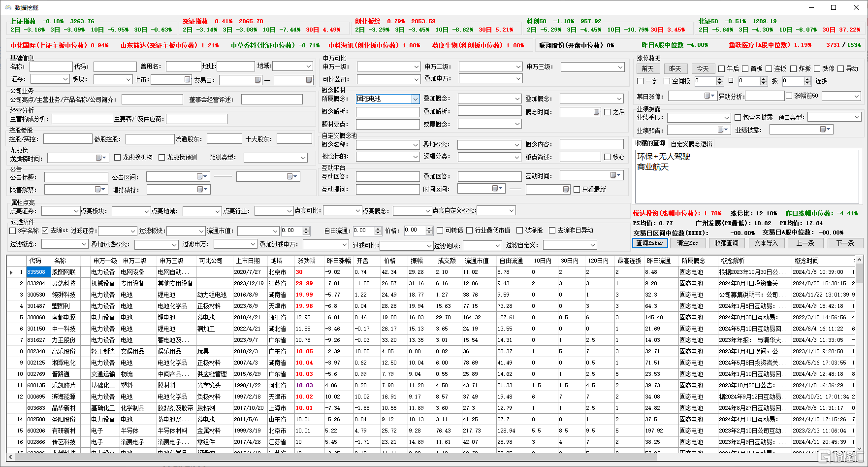This screenshot has width=868, height=467.
Task: Sort table by 涨跌幅 column header
Action: pyautogui.click(x=309, y=261)
